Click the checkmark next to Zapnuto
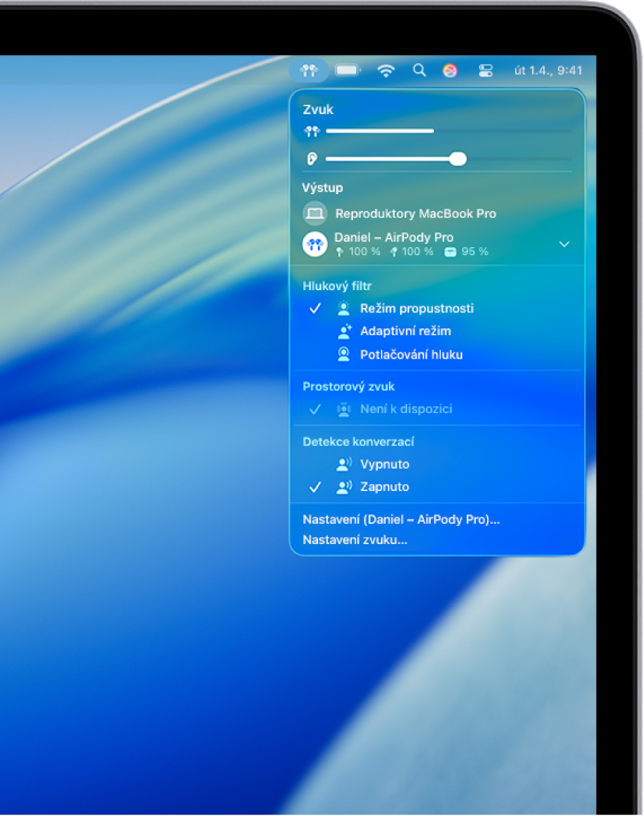 pos(315,487)
